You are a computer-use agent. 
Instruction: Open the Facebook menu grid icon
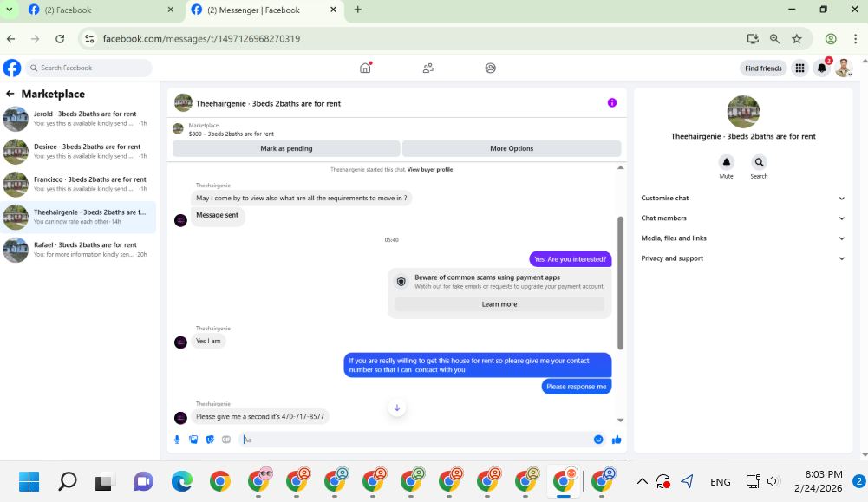[799, 68]
